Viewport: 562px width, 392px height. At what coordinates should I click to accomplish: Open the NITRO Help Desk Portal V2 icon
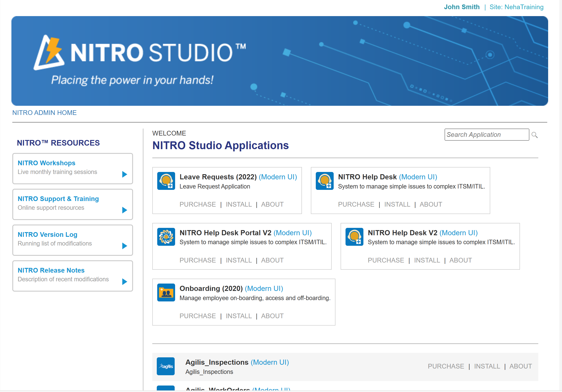pyautogui.click(x=166, y=237)
